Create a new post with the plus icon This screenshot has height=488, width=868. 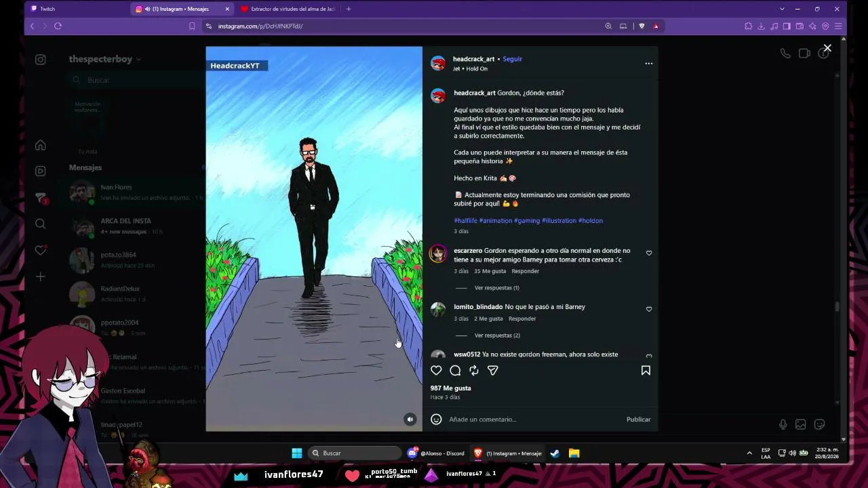[41, 277]
